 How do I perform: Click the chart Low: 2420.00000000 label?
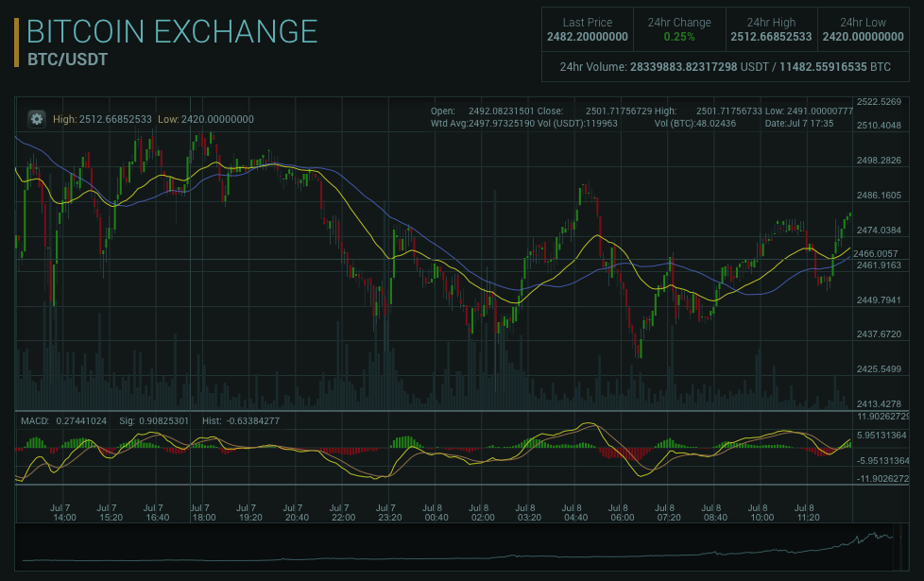click(206, 119)
